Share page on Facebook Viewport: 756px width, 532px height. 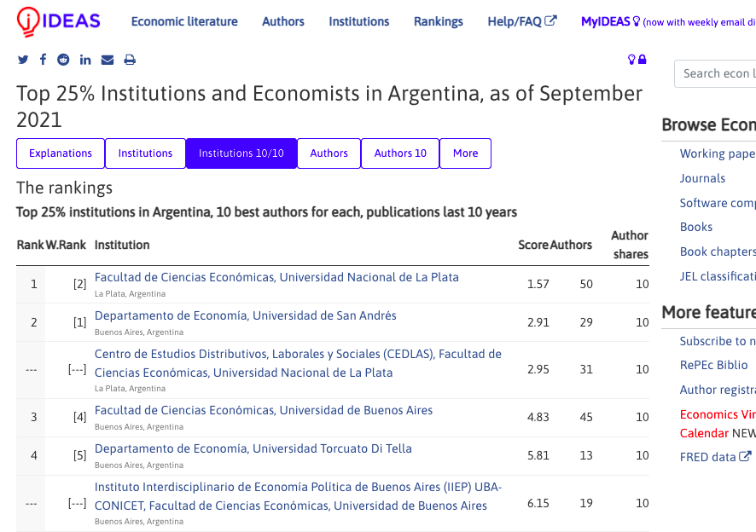tap(43, 60)
